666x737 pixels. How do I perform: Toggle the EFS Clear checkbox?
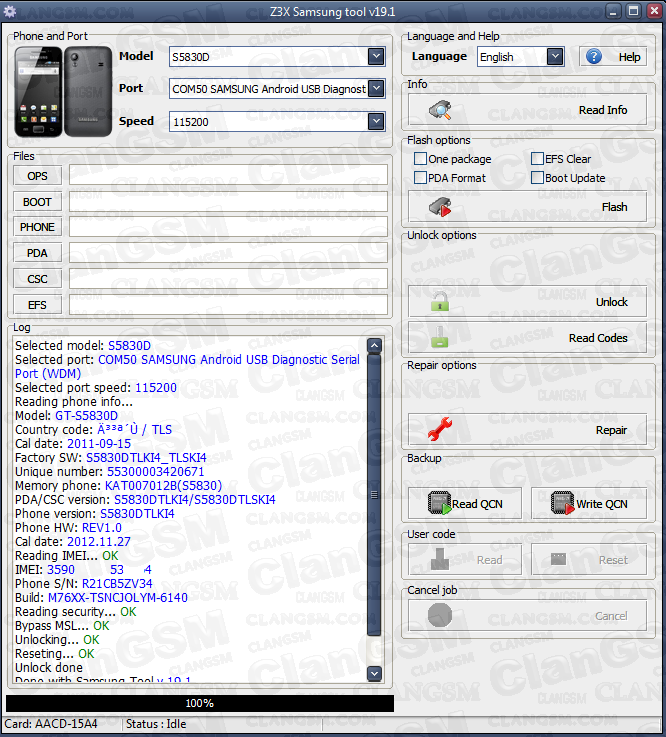pos(537,159)
